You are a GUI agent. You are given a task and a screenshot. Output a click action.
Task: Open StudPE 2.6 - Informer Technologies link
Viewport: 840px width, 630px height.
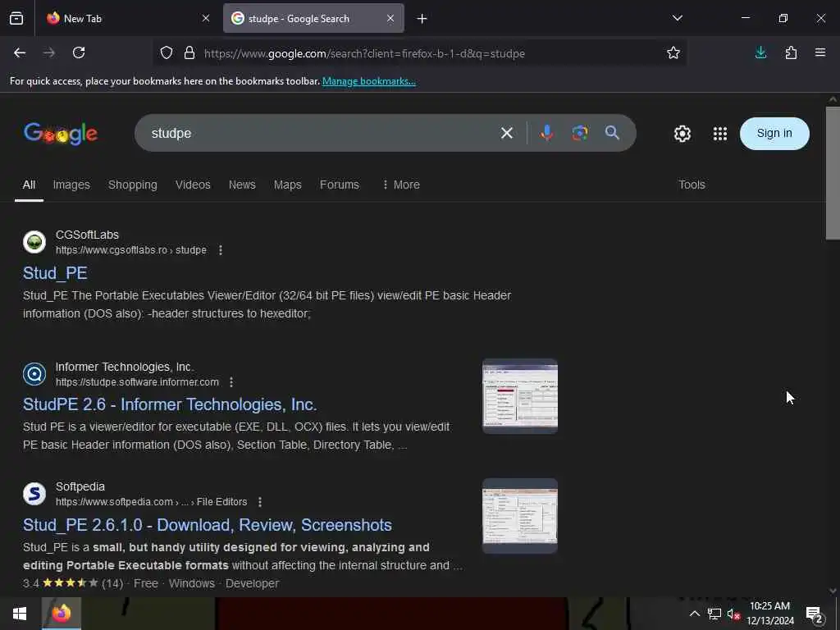coord(170,404)
